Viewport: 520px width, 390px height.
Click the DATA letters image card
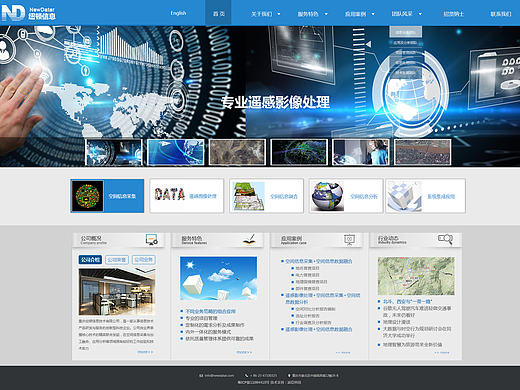coord(170,194)
